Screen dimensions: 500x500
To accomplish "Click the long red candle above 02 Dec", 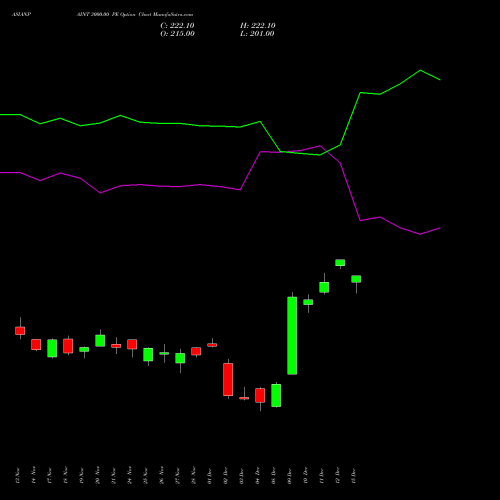I will [x=228, y=379].
